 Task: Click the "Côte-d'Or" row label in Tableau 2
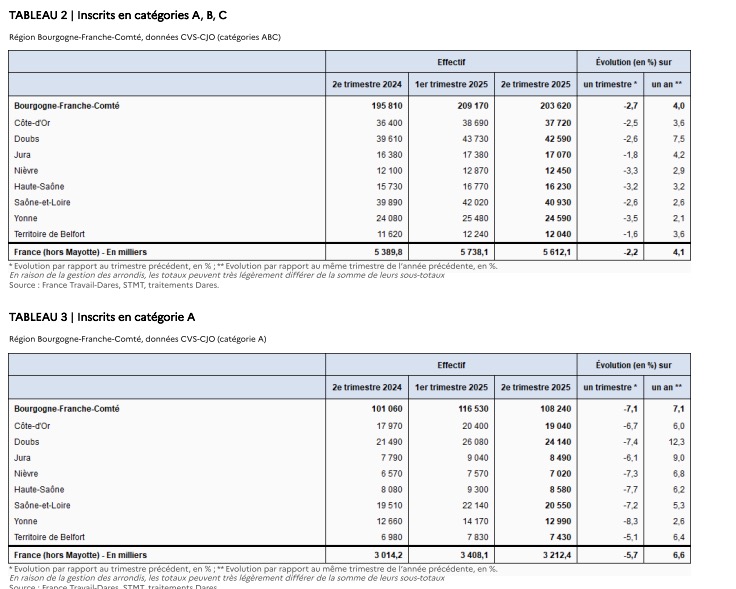click(32, 123)
